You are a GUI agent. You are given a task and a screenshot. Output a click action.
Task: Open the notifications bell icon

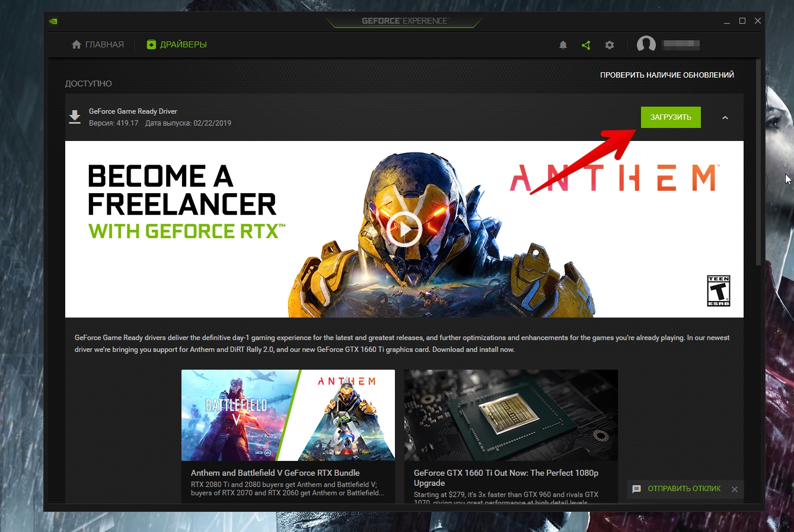pos(563,45)
